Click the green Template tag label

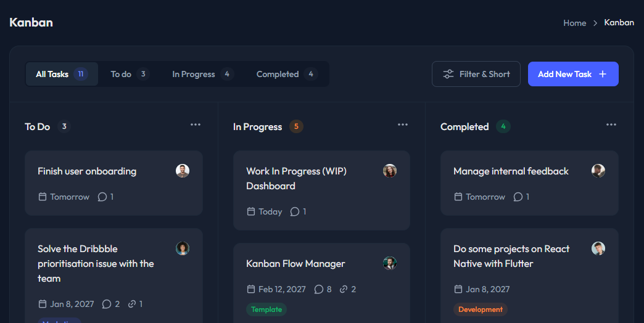pos(266,309)
